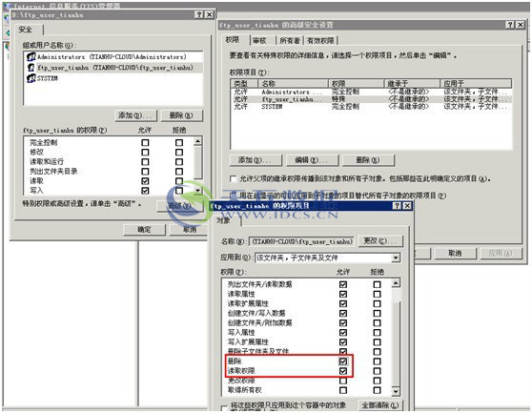
Task: Switch to 有效权限 tab
Action: (x=320, y=41)
